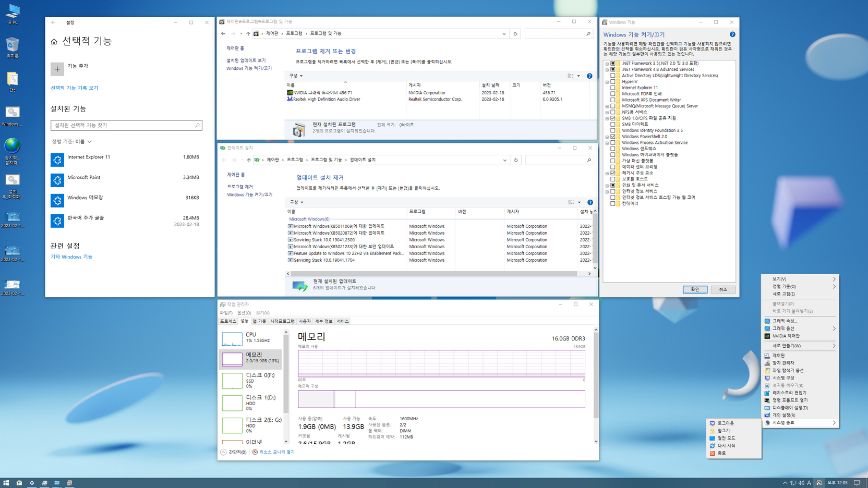
Task: Select the Etc folder desktop icon
Action: pos(13,81)
